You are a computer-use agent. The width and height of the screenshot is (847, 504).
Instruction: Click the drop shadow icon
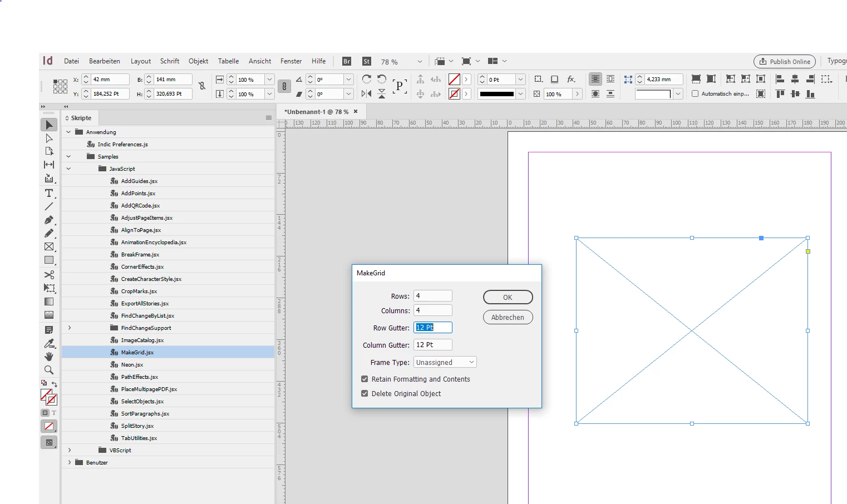(x=555, y=79)
